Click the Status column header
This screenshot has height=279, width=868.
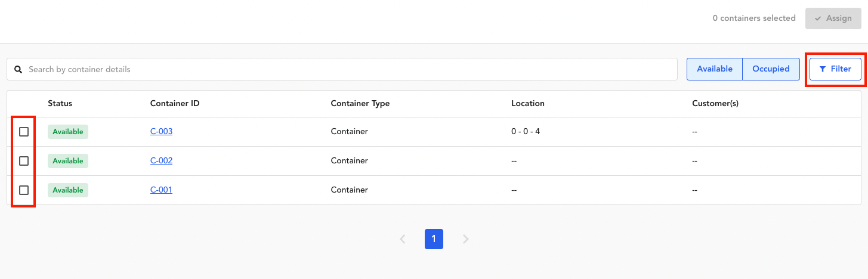point(60,103)
